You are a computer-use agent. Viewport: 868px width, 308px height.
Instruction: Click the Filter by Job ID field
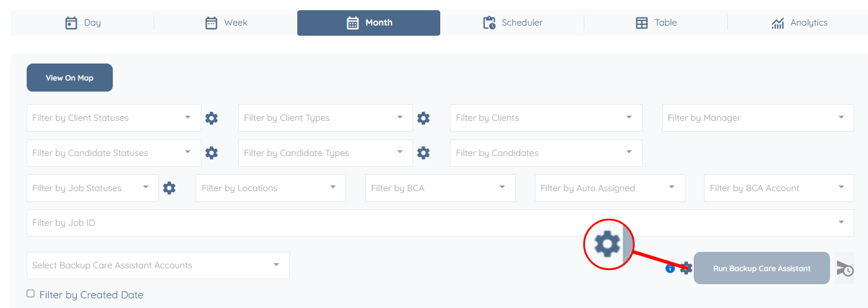431,223
